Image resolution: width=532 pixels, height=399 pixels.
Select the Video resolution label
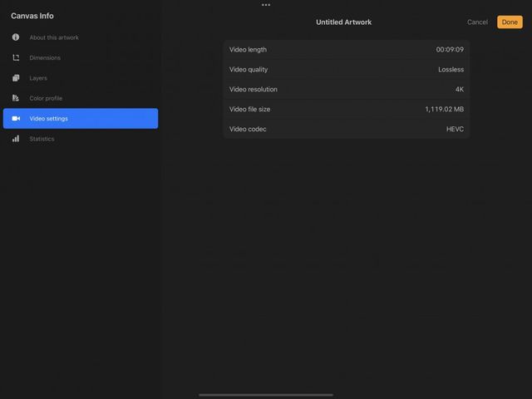click(x=253, y=89)
